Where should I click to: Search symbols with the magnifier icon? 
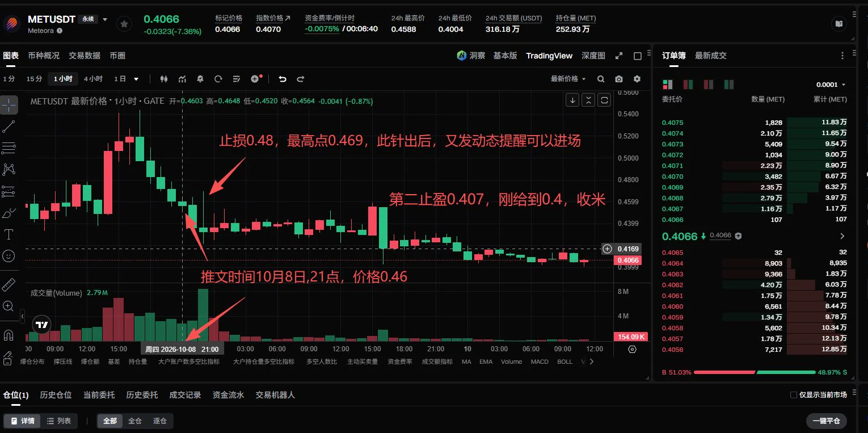[x=601, y=79]
